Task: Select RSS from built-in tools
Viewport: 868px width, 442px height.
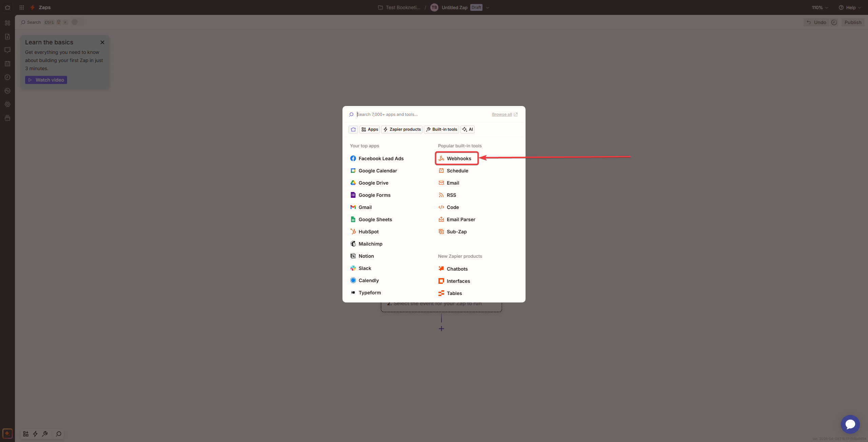Action: click(x=447, y=195)
